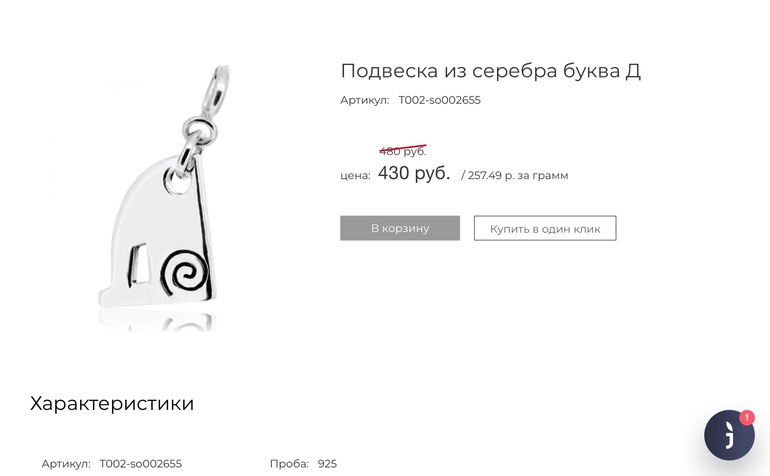Click the spiral engraving on the pendant

(x=184, y=274)
